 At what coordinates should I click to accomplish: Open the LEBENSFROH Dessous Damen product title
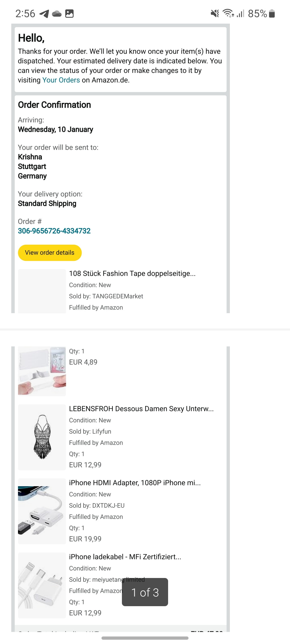141,409
